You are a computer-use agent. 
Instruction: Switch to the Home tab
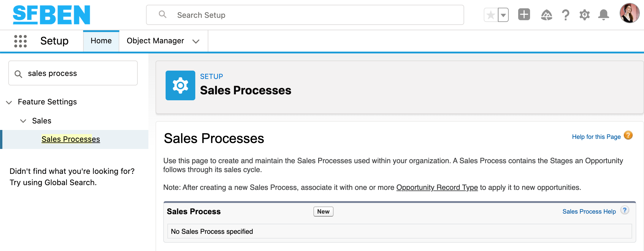(x=101, y=41)
